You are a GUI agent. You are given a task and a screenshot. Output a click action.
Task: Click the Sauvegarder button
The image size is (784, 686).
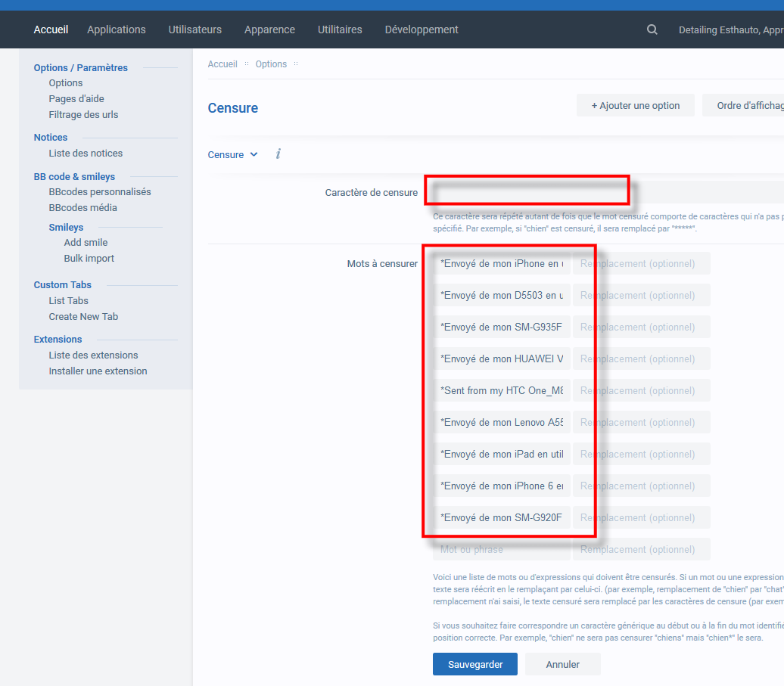coord(475,664)
